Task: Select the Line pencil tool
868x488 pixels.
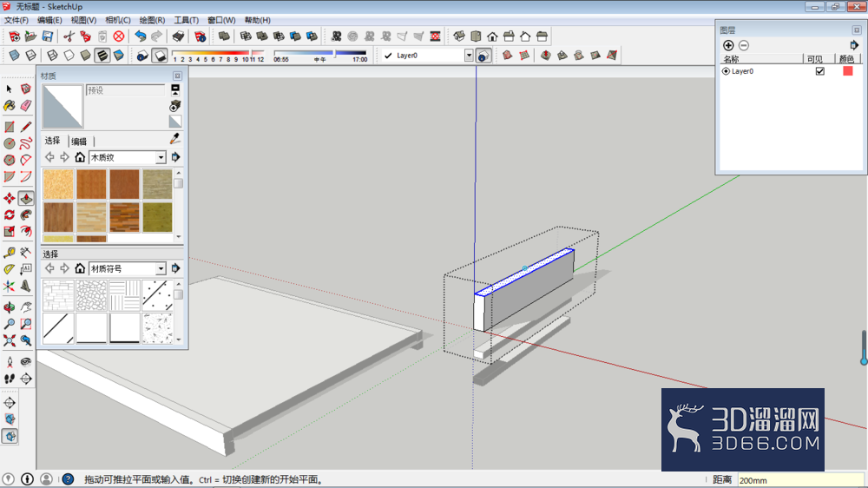Action: (26, 127)
